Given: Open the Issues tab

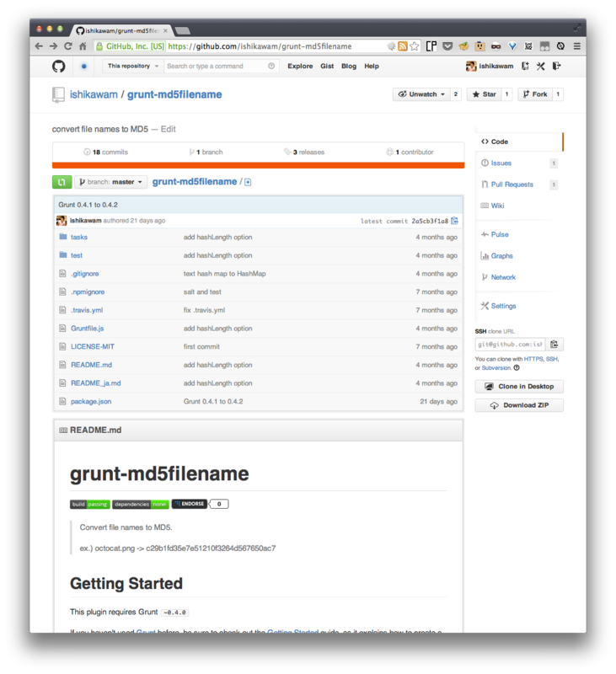Looking at the screenshot, I should pyautogui.click(x=501, y=163).
